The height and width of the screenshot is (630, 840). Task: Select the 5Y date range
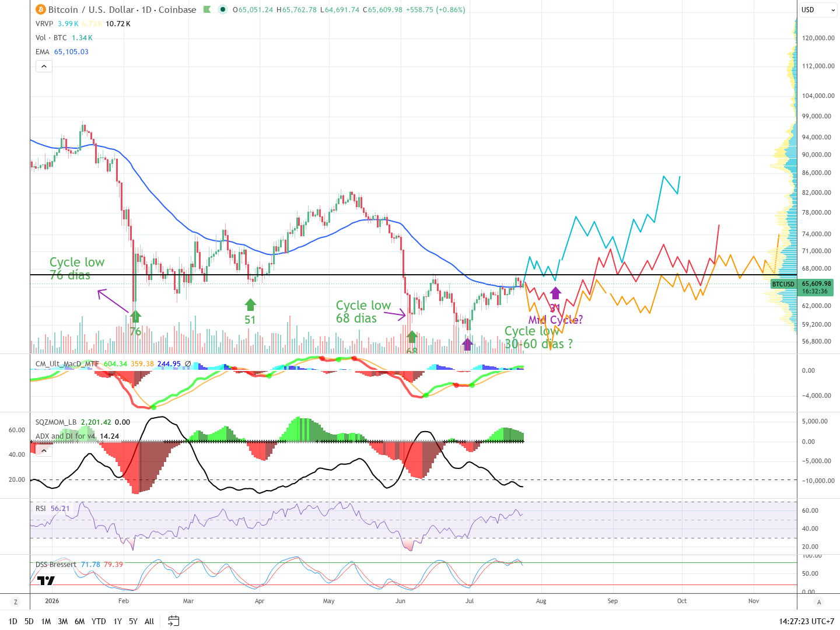pyautogui.click(x=133, y=621)
